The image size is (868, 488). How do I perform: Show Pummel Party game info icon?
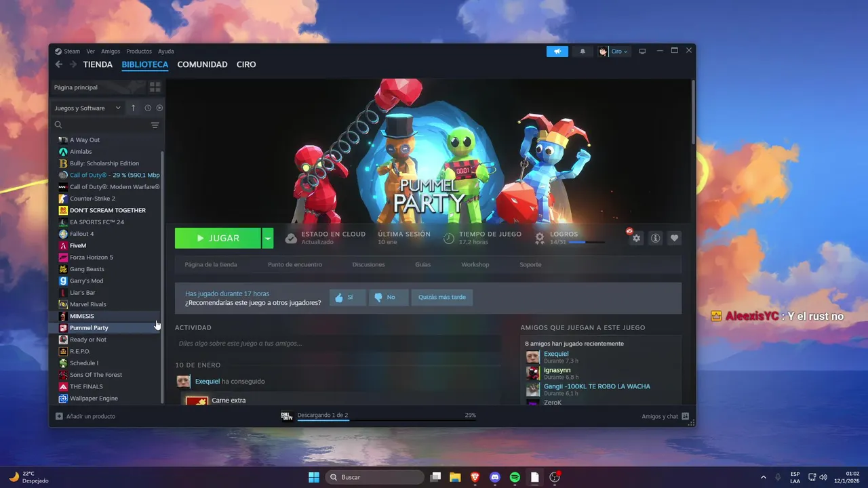coord(655,238)
